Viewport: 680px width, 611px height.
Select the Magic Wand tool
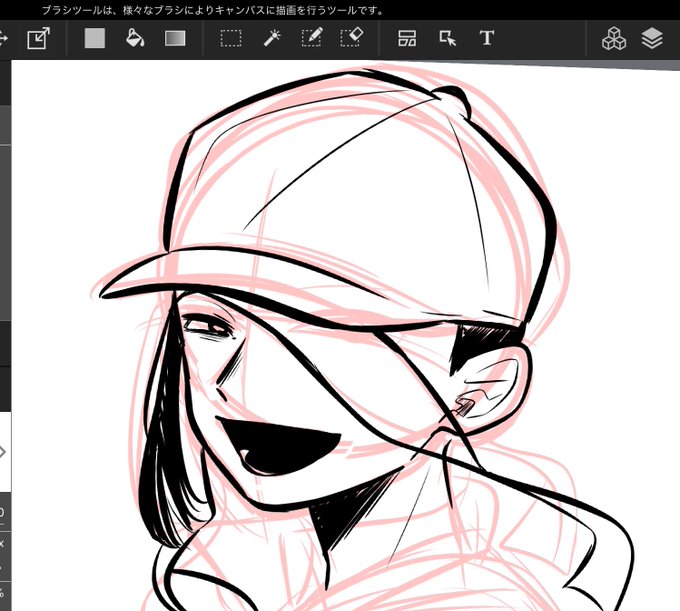click(x=272, y=38)
